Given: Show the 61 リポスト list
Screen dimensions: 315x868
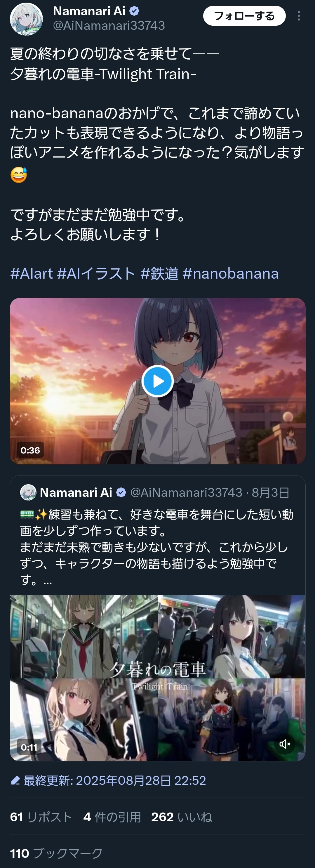Looking at the screenshot, I should tap(41, 817).
